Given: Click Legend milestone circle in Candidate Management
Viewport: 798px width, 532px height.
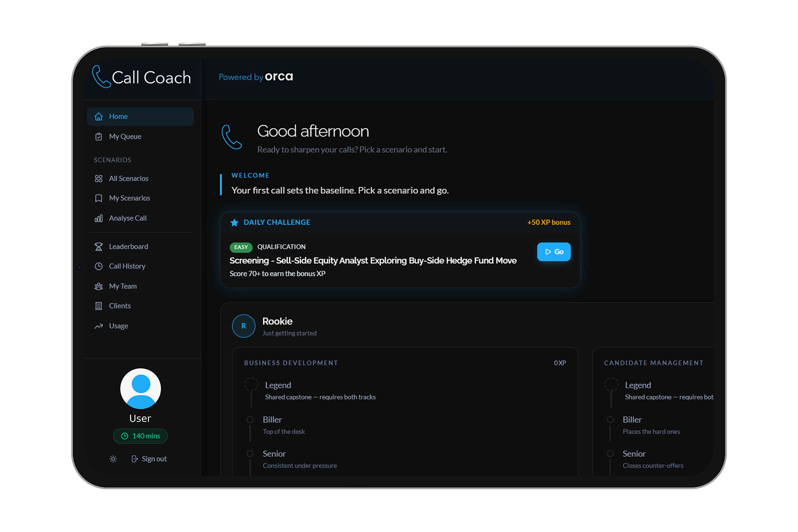Looking at the screenshot, I should tap(611, 384).
